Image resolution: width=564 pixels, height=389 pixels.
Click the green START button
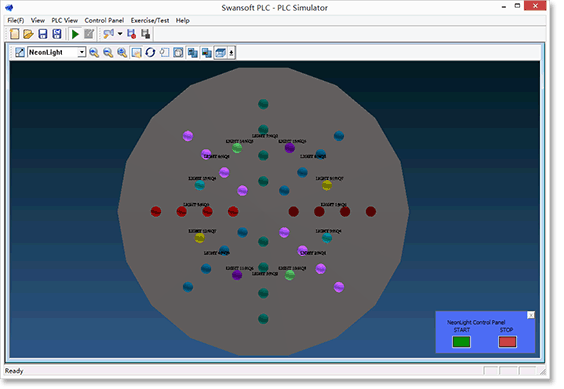tap(461, 342)
